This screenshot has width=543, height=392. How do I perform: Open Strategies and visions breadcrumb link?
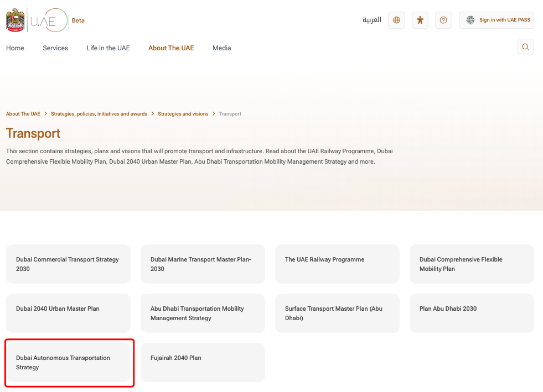183,114
